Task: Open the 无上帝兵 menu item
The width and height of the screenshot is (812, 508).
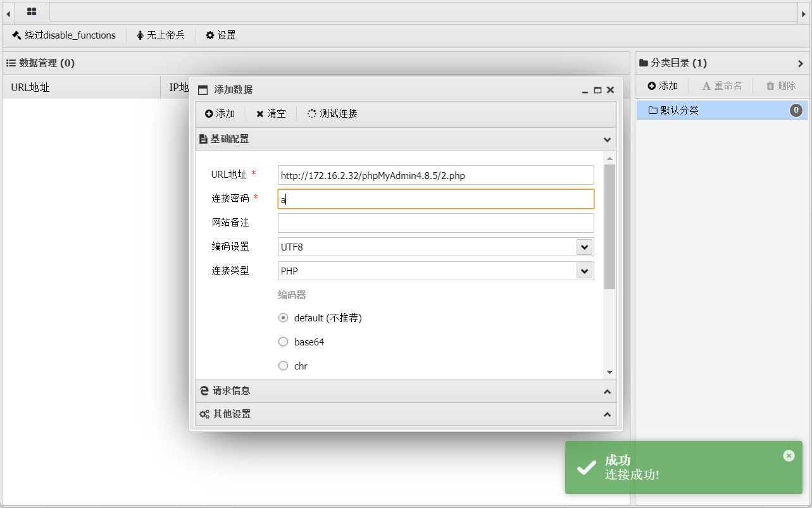Action: (161, 35)
